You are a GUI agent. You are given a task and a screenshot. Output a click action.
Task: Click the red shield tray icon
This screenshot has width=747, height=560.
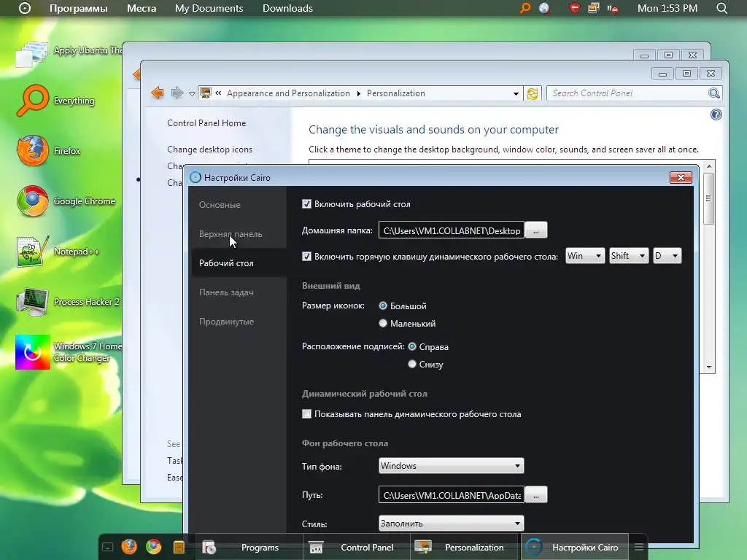(575, 8)
